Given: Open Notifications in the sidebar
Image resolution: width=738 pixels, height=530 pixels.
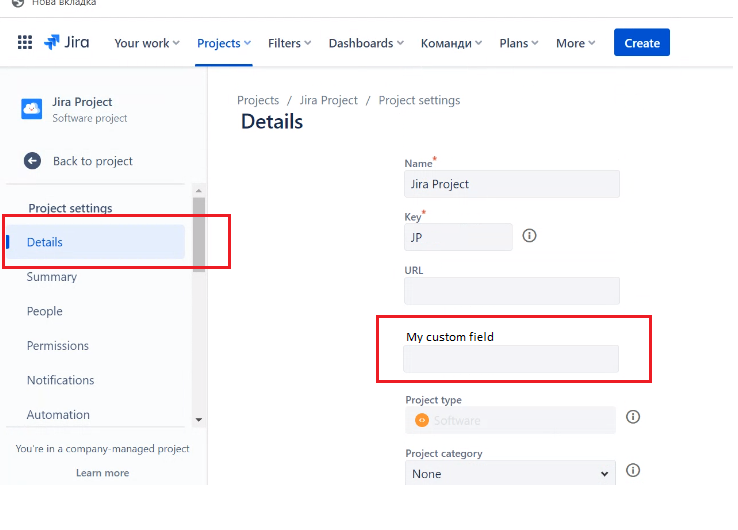Looking at the screenshot, I should click(x=61, y=380).
